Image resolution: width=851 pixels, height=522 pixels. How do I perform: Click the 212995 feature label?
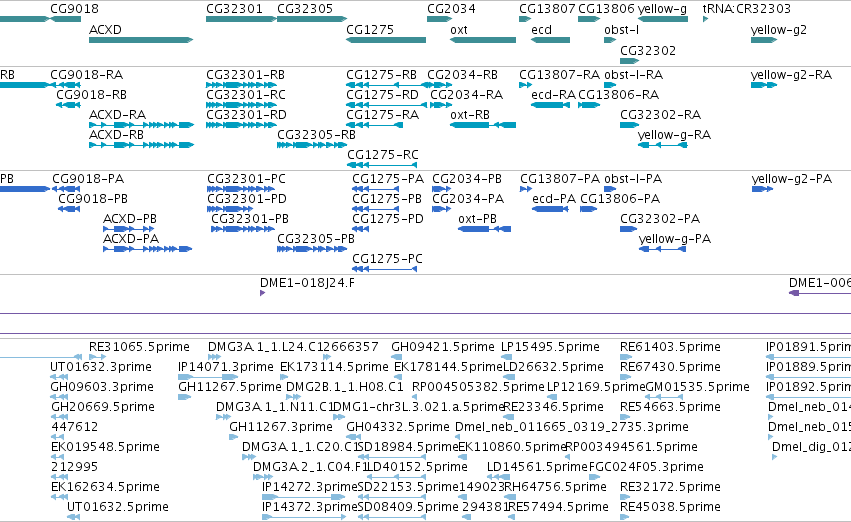[74, 467]
